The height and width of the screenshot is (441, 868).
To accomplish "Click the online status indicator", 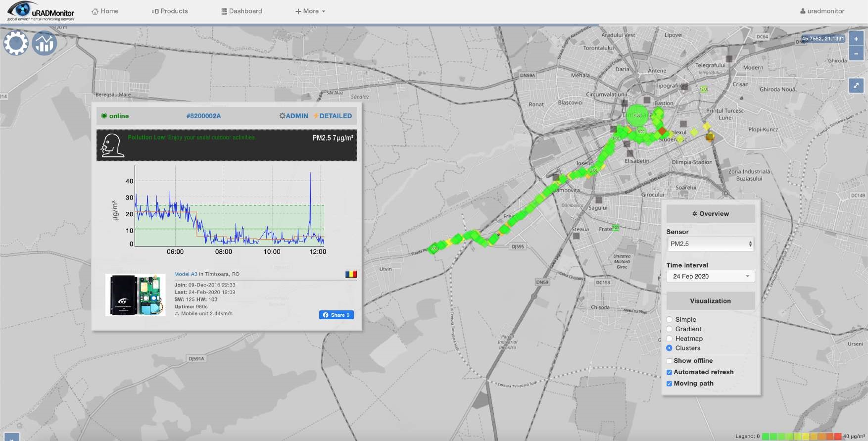I will (x=115, y=116).
